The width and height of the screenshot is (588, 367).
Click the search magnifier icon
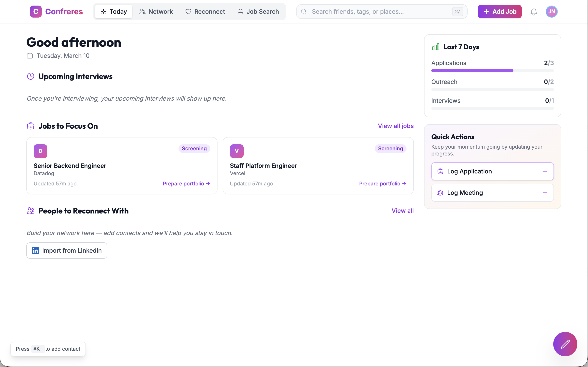click(x=304, y=11)
